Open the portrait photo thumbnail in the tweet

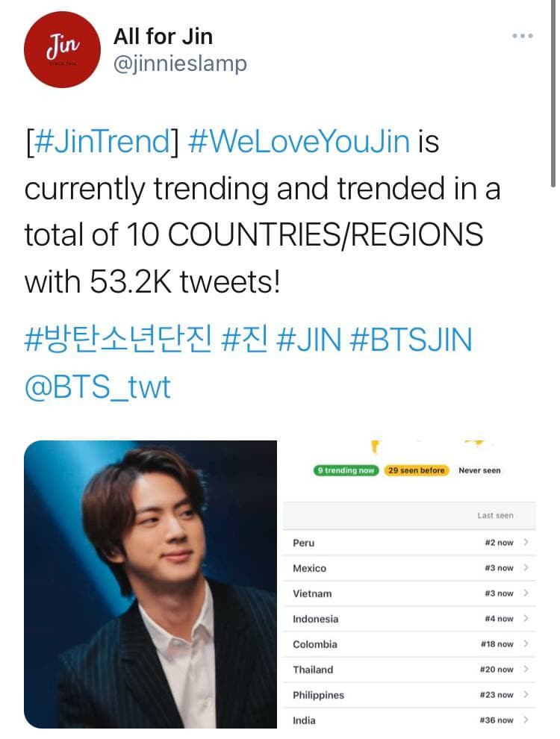(150, 584)
